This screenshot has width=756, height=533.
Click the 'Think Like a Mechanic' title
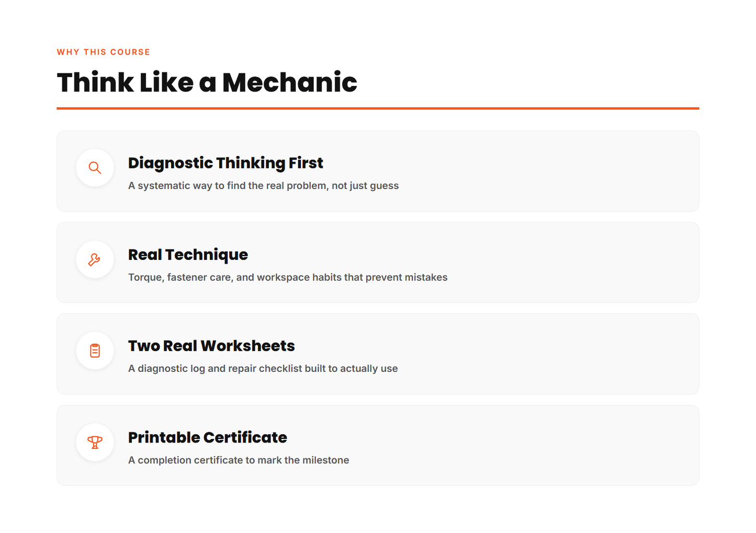pyautogui.click(x=207, y=83)
